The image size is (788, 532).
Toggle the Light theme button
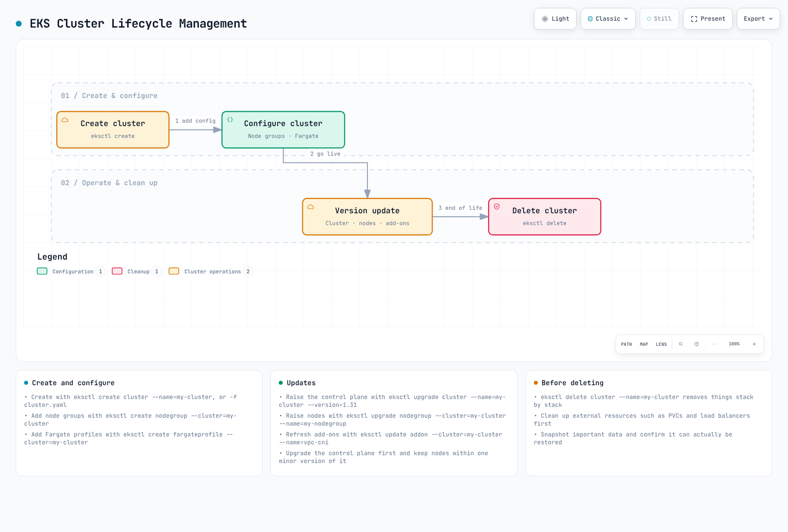point(555,19)
